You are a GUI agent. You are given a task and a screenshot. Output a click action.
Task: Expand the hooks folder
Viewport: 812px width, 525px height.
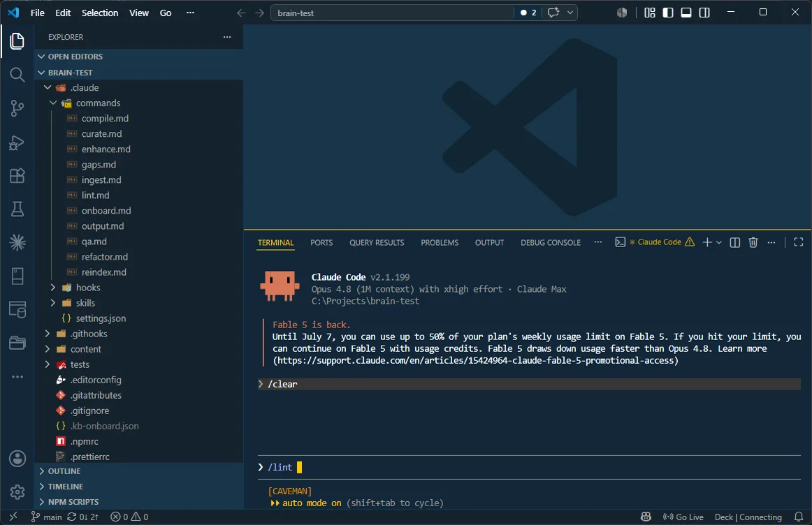[x=88, y=288]
